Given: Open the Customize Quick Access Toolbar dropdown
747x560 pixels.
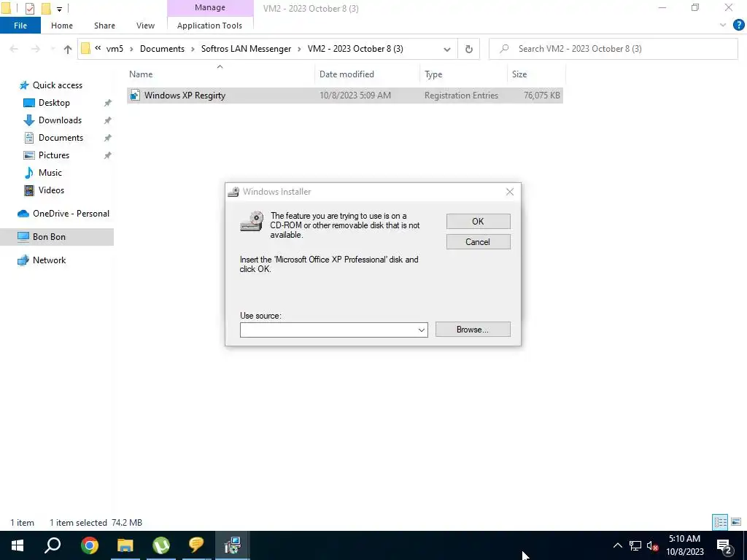Looking at the screenshot, I should [60, 9].
